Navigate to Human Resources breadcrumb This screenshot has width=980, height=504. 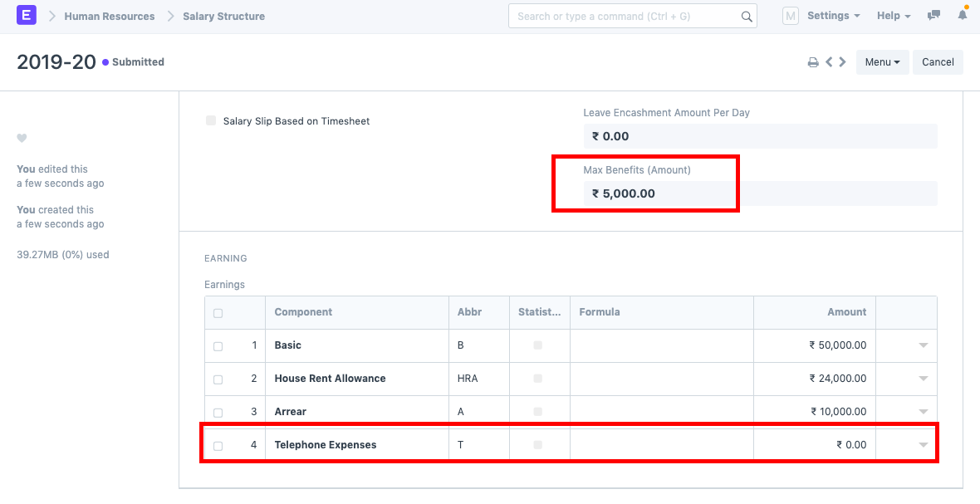110,17
